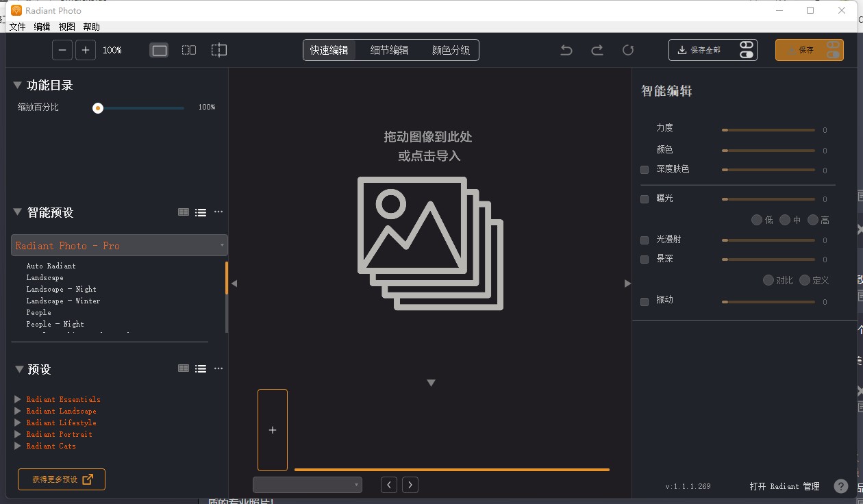Image resolution: width=863 pixels, height=504 pixels.
Task: Open more options dots in 预设 header
Action: tap(218, 368)
